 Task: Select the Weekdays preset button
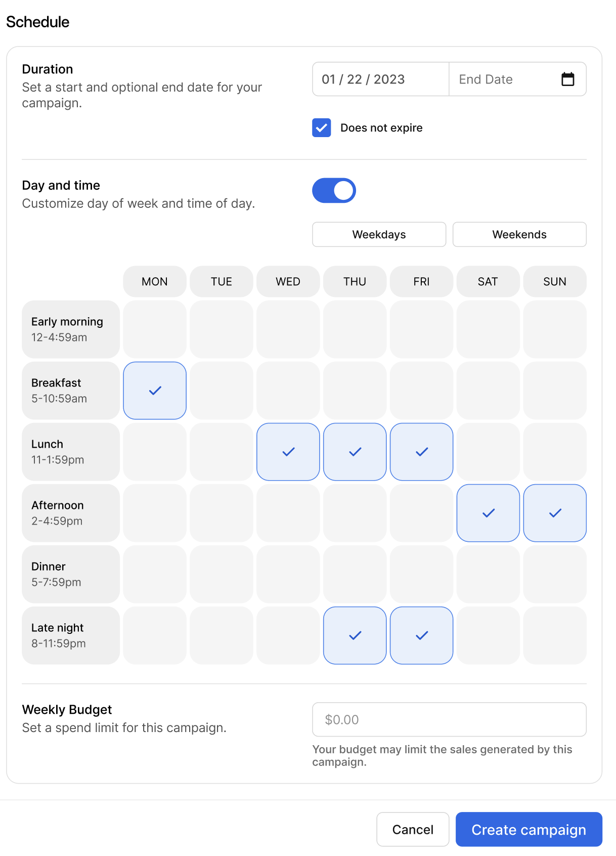click(379, 235)
